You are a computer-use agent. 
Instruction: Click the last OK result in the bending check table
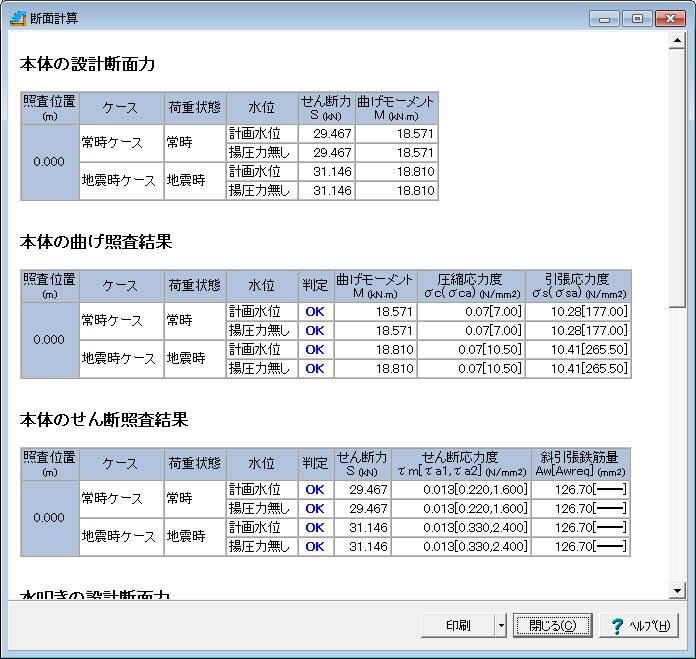point(315,368)
